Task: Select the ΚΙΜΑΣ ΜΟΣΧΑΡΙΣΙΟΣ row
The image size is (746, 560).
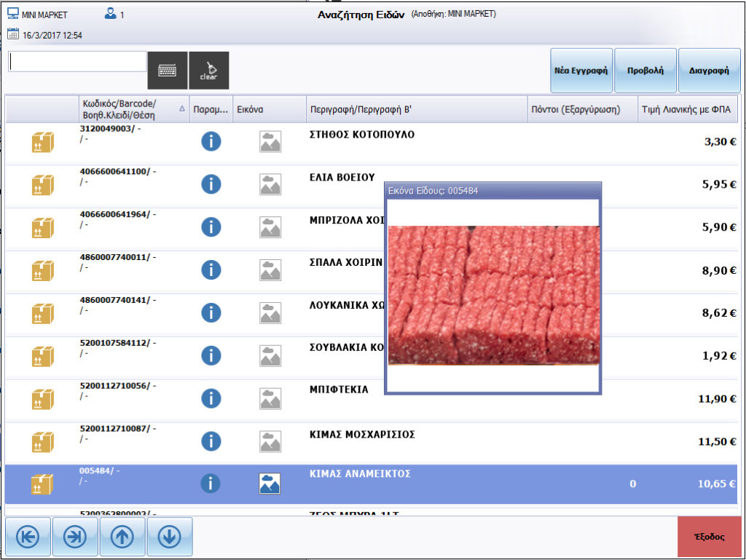Action: click(437, 441)
